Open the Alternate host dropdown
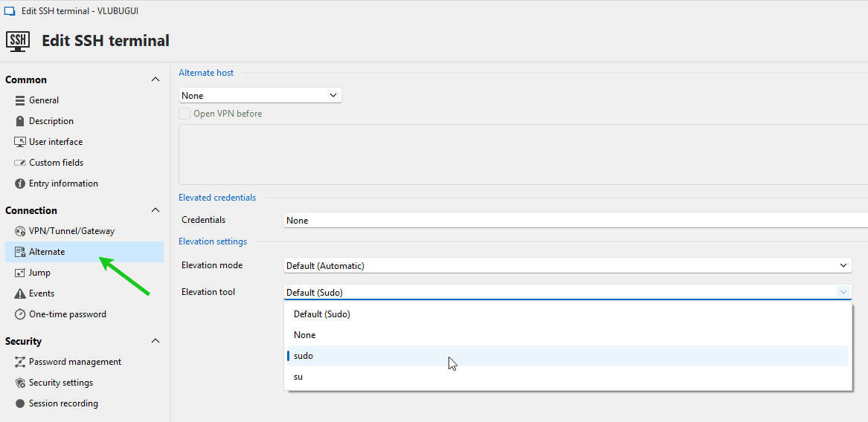The image size is (868, 422). [x=260, y=95]
